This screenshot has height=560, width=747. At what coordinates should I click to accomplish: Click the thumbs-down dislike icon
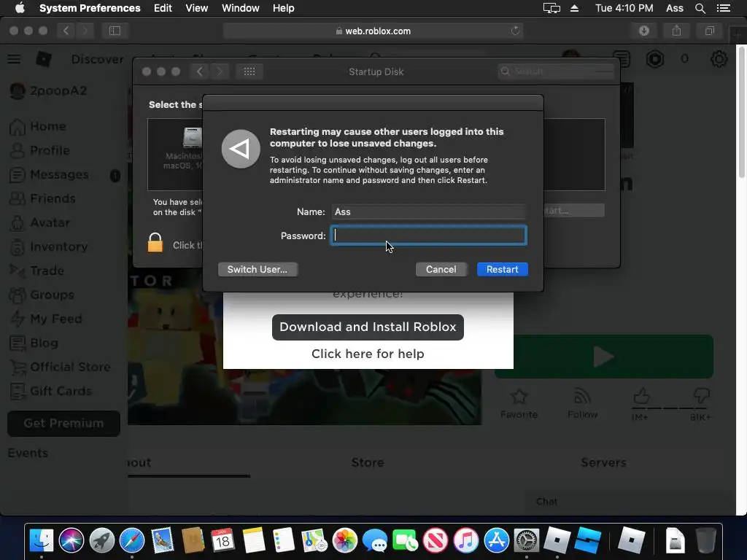click(x=701, y=396)
